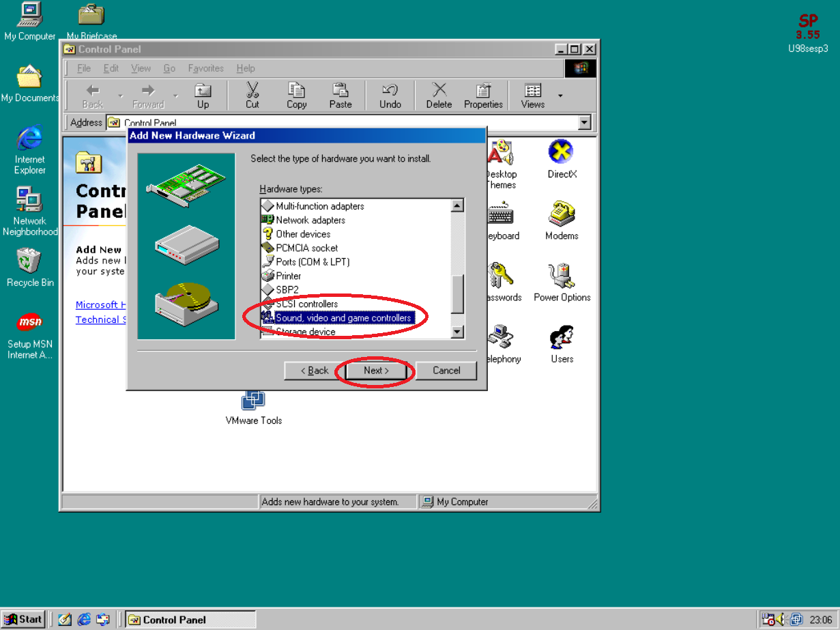
Task: Open the Modems control panel icon
Action: (x=562, y=215)
